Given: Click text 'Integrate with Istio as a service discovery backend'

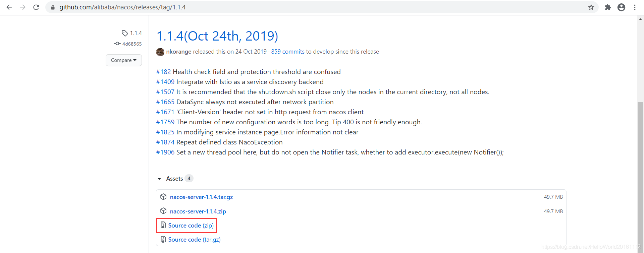Looking at the screenshot, I should pos(250,82).
